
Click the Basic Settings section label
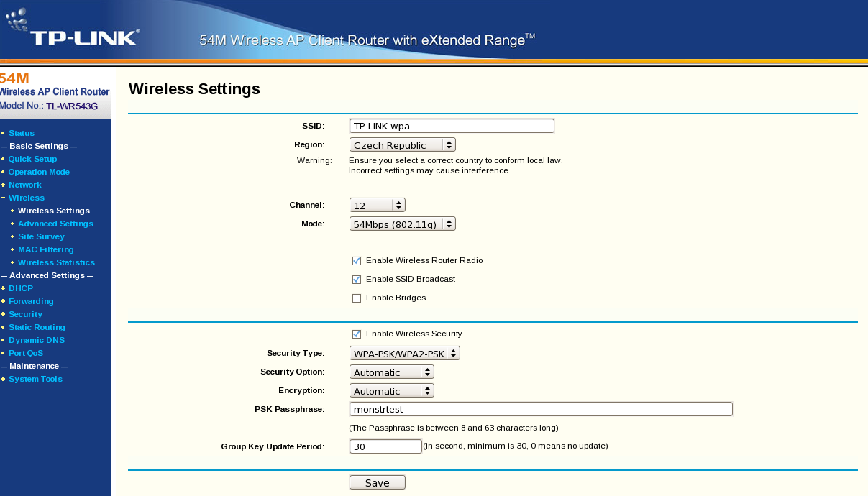coord(39,146)
